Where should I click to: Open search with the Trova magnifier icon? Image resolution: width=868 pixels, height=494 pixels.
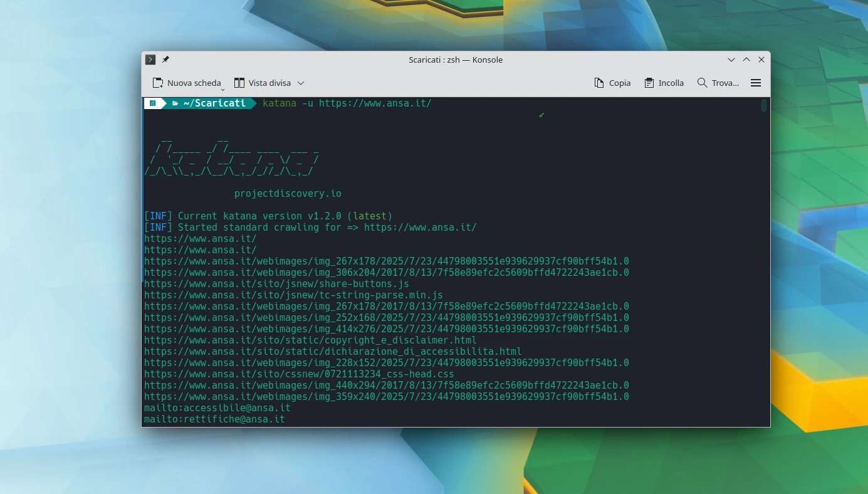(702, 83)
